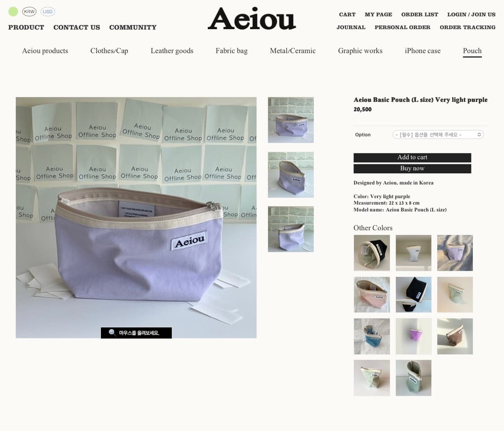Select second pouch thumbnail image

291,175
